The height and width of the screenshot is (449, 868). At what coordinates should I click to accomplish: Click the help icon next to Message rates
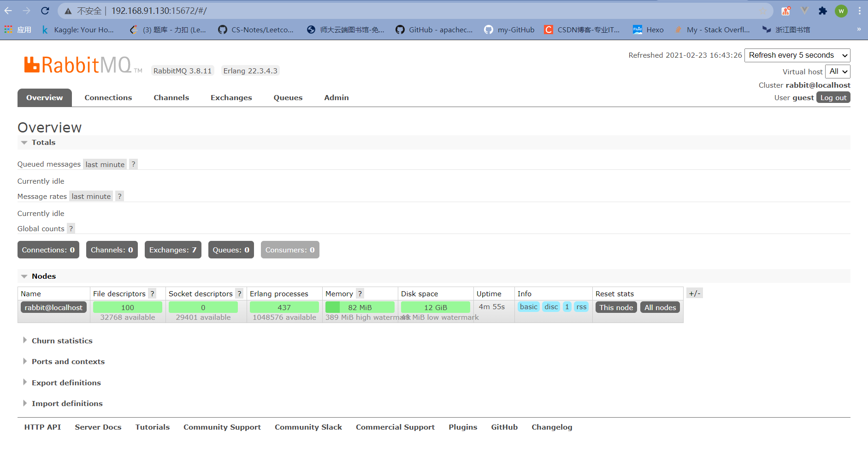tap(119, 196)
